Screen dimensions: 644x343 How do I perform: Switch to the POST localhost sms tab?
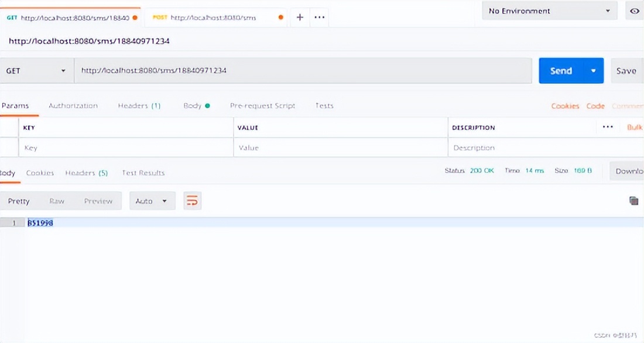pyautogui.click(x=215, y=18)
